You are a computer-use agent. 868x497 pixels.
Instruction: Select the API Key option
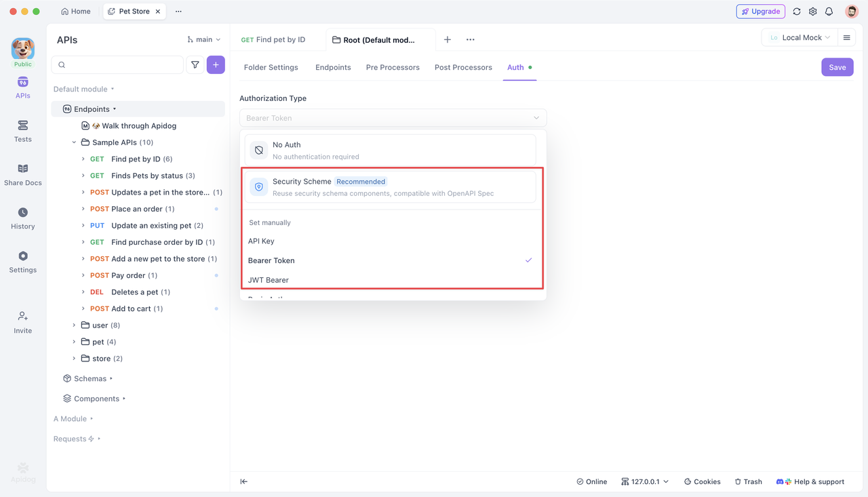tap(261, 241)
